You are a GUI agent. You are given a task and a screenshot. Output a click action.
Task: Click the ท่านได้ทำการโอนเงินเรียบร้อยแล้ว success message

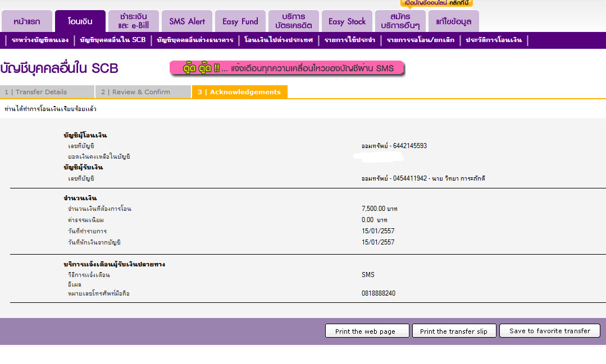pyautogui.click(x=50, y=109)
